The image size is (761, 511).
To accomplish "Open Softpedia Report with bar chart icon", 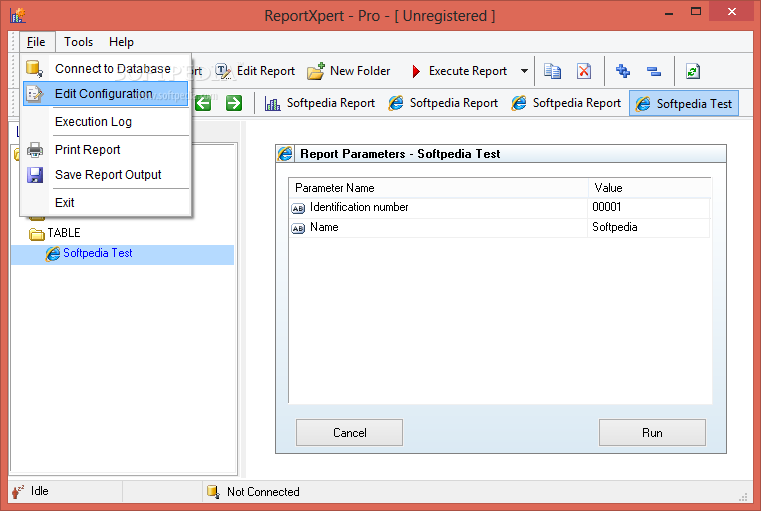I will point(320,103).
